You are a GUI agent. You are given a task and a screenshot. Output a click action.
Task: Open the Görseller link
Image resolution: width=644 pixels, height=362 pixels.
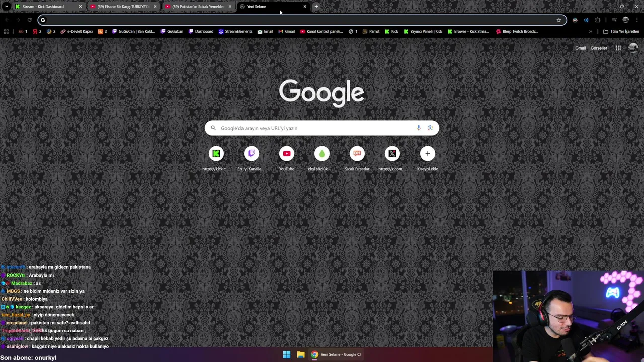pyautogui.click(x=599, y=48)
